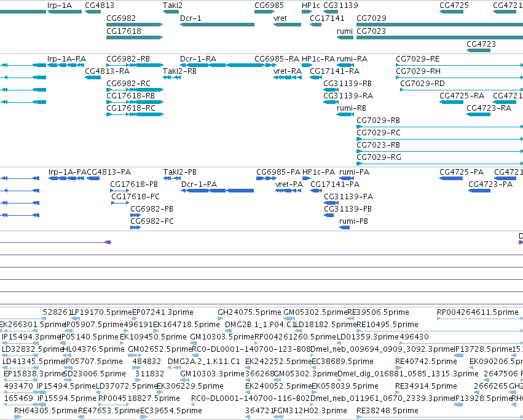Click EST GM10303.3prime
The image size is (523, 420).
[x=212, y=374]
